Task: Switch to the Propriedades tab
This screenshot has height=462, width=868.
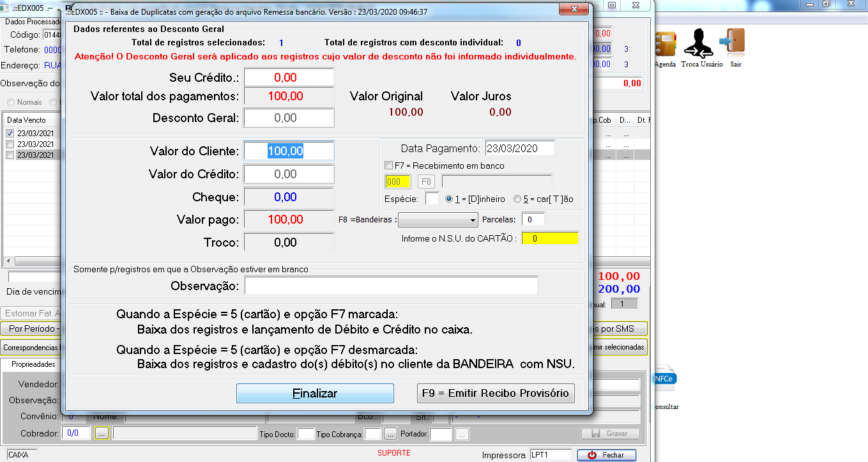Action: point(33,364)
